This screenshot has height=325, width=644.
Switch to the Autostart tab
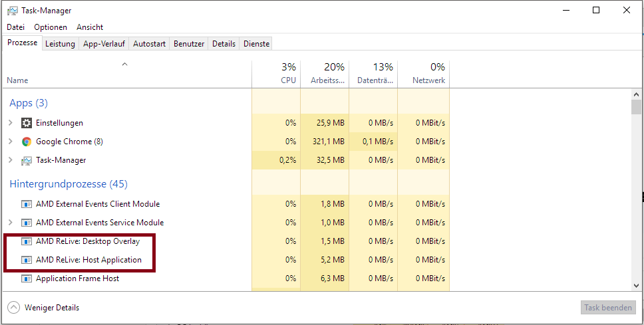149,44
